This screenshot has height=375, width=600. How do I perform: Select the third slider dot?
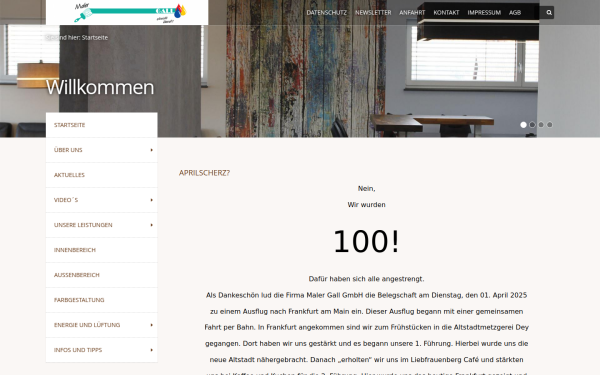(541, 125)
